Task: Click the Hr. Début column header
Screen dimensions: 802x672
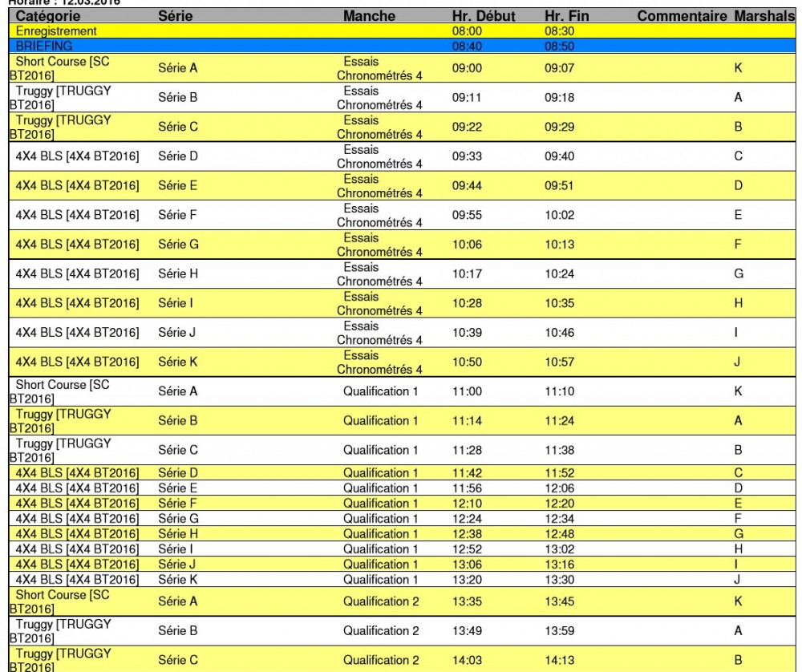Action: coord(484,16)
